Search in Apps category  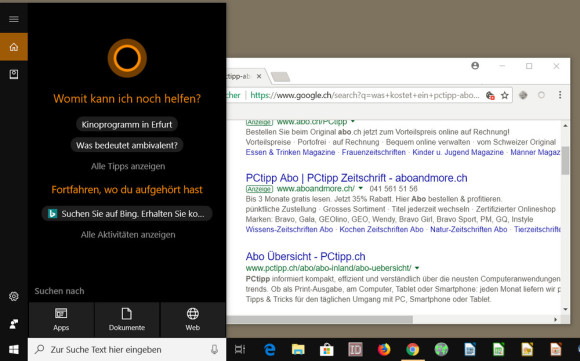(x=61, y=320)
